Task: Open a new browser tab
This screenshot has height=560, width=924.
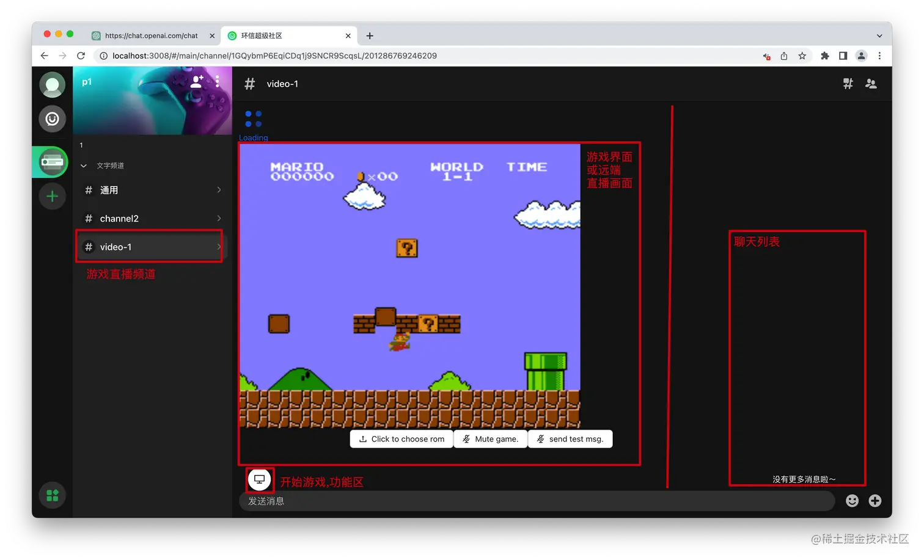Action: [370, 35]
